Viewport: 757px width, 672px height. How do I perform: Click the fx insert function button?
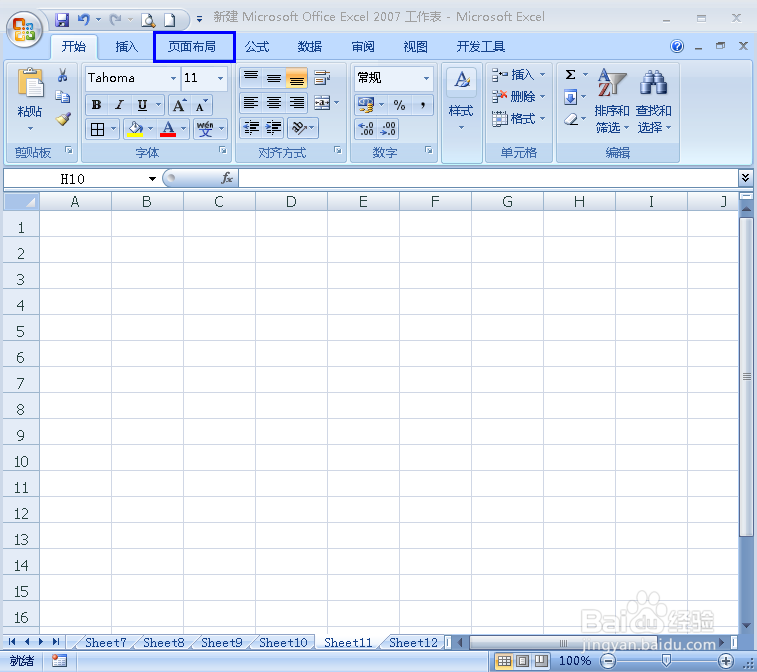227,178
